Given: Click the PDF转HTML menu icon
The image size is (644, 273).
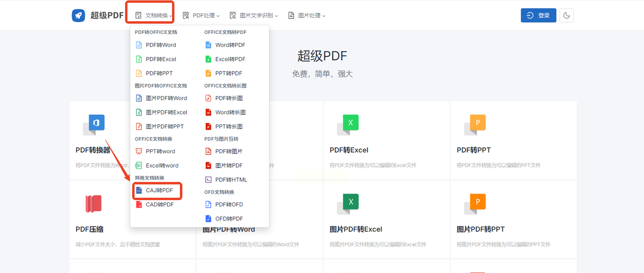Looking at the screenshot, I should [x=208, y=180].
